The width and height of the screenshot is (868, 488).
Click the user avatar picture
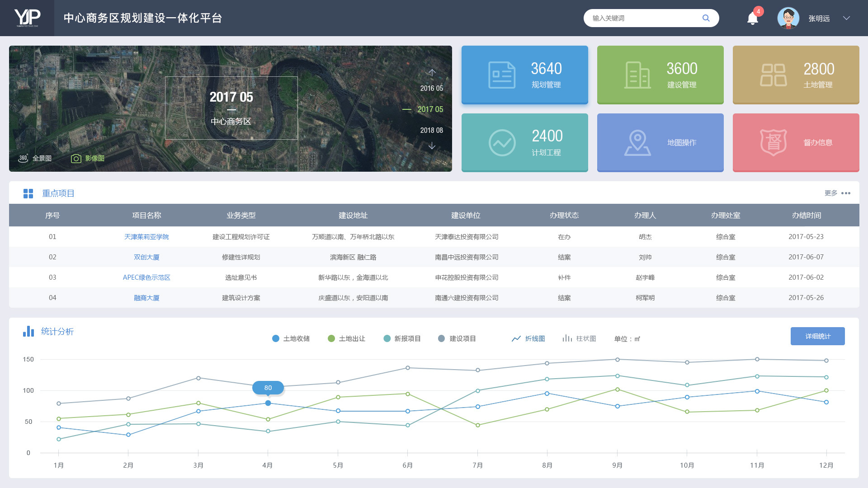(x=788, y=18)
